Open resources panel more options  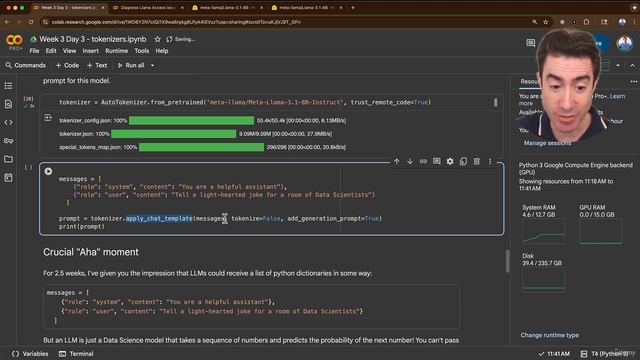[x=633, y=82]
